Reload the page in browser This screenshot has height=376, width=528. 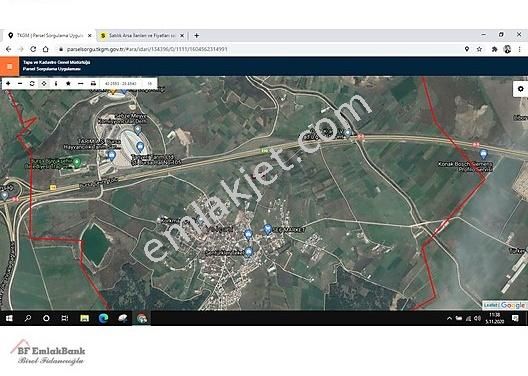click(33, 49)
